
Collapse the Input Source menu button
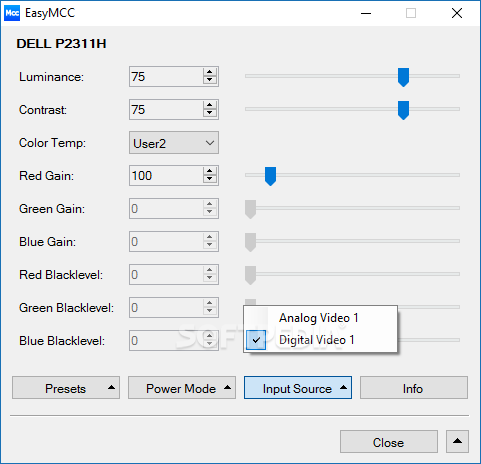298,388
